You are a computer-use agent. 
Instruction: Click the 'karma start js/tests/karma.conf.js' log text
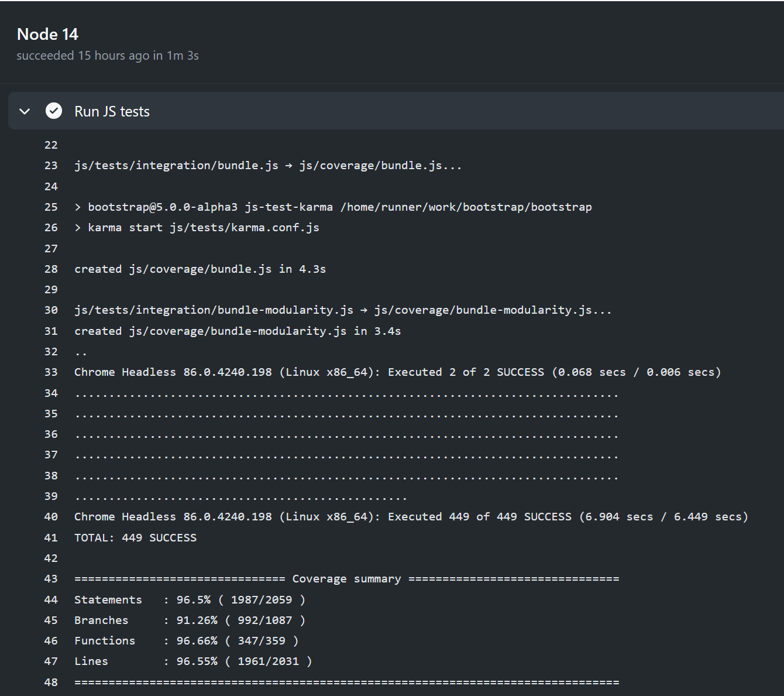click(x=204, y=227)
